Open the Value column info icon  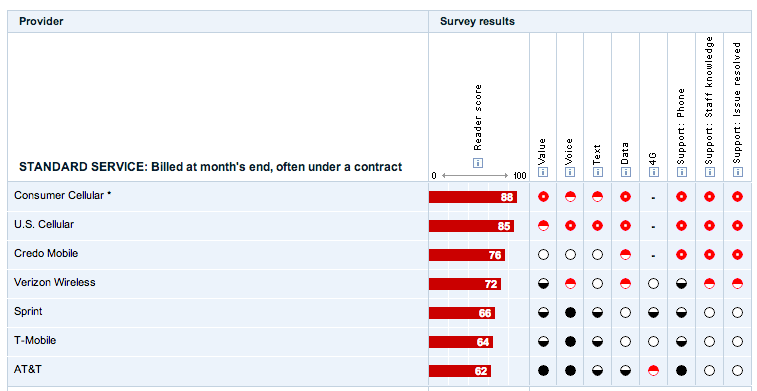tap(543, 172)
